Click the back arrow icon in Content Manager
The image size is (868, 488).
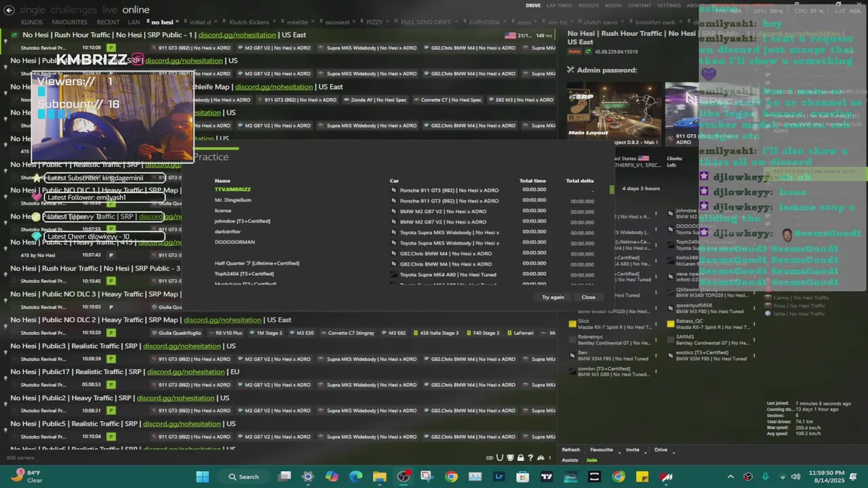pos(8,10)
